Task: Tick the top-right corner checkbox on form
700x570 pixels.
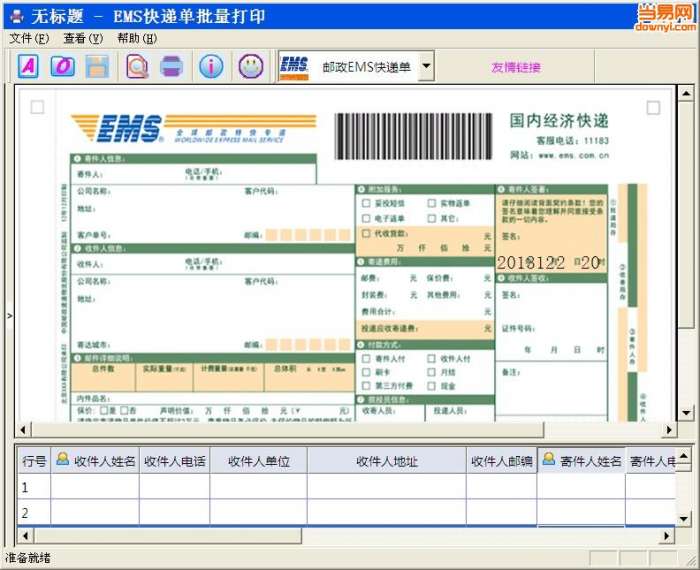Action: tap(653, 108)
